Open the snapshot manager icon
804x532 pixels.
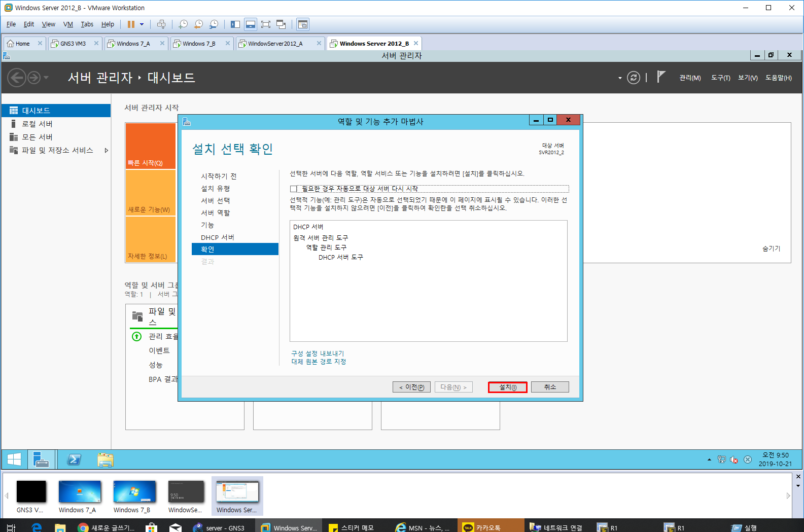(214, 24)
